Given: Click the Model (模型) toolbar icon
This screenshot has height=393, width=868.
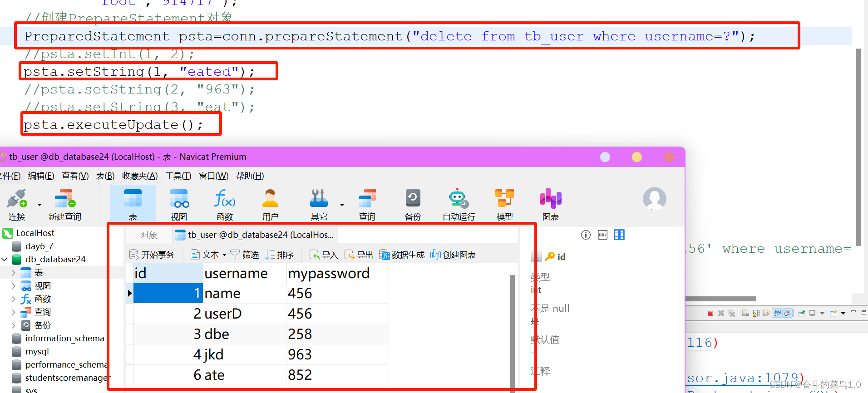Looking at the screenshot, I should coord(504,199).
